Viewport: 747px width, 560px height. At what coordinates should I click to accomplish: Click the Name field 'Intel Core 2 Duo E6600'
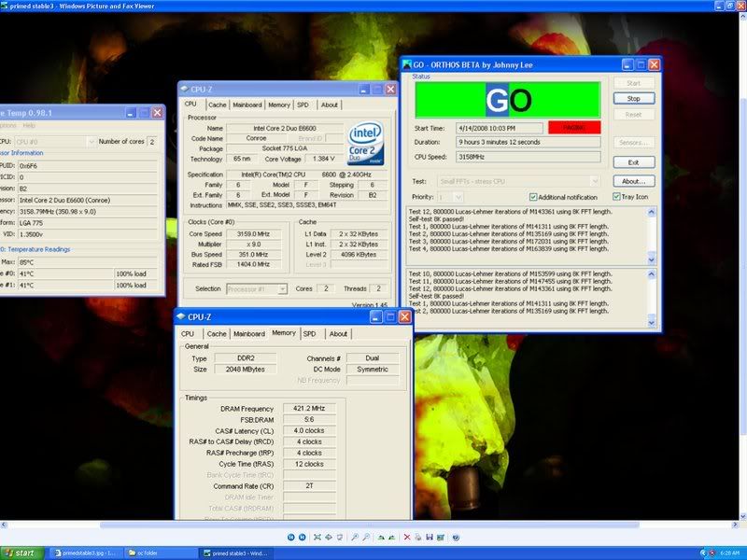click(x=285, y=128)
